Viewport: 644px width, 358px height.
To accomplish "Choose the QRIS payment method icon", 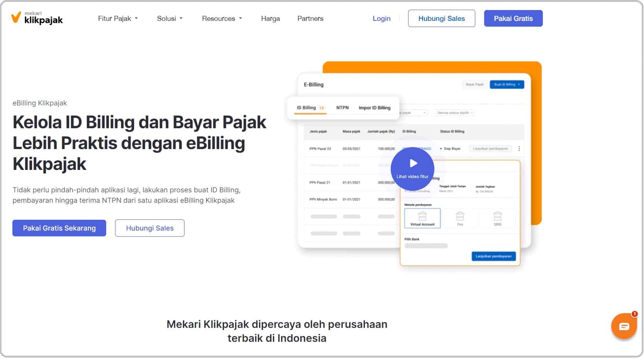I will (x=497, y=218).
